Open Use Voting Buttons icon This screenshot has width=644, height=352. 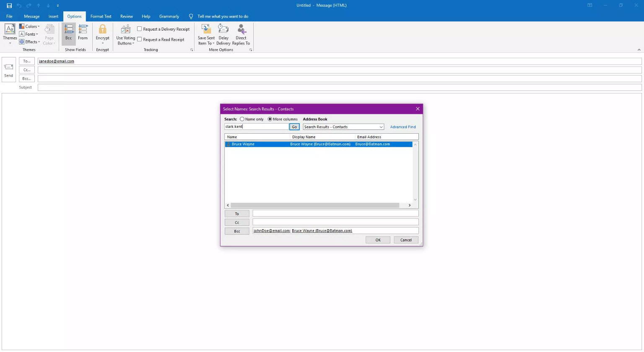coord(125,29)
